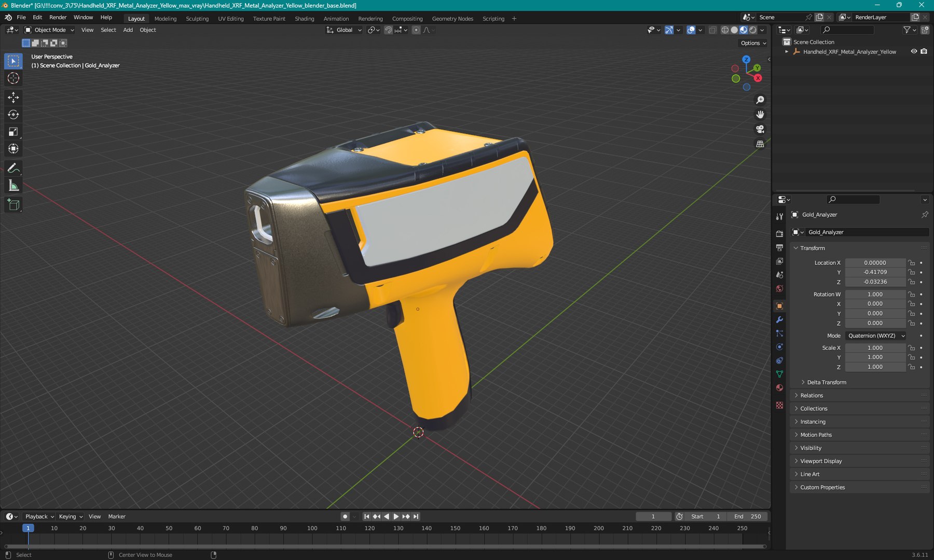
Task: Click the pan hand viewport icon
Action: [760, 115]
